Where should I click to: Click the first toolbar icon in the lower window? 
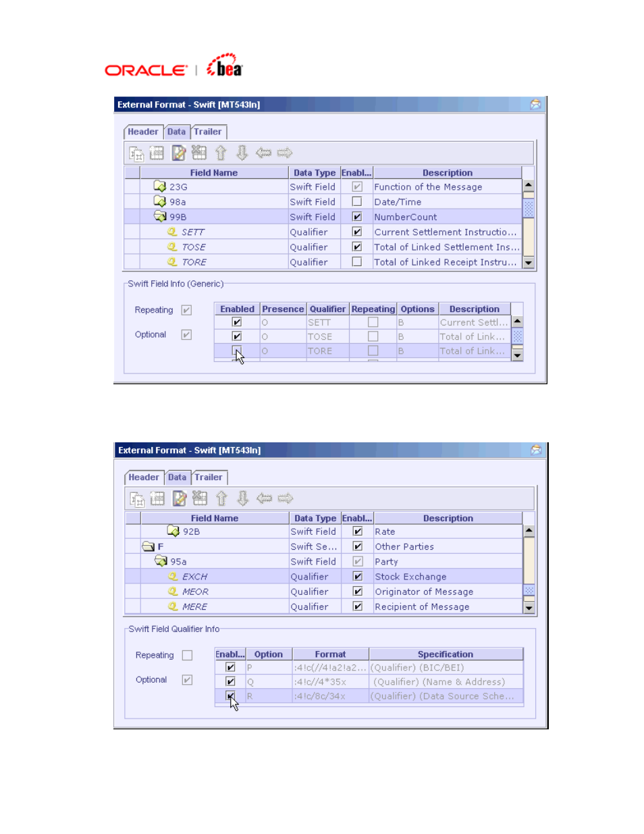pos(137,499)
